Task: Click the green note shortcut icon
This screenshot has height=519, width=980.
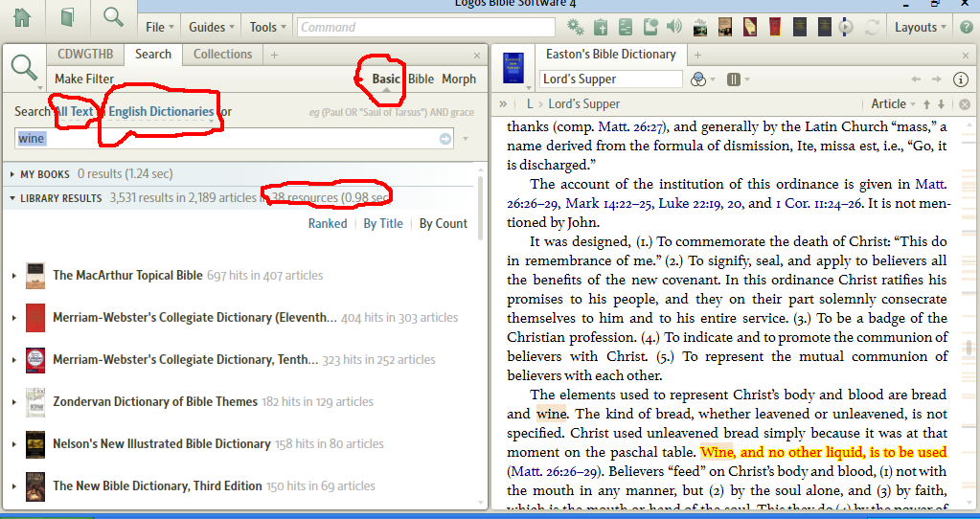Action: coord(650,27)
